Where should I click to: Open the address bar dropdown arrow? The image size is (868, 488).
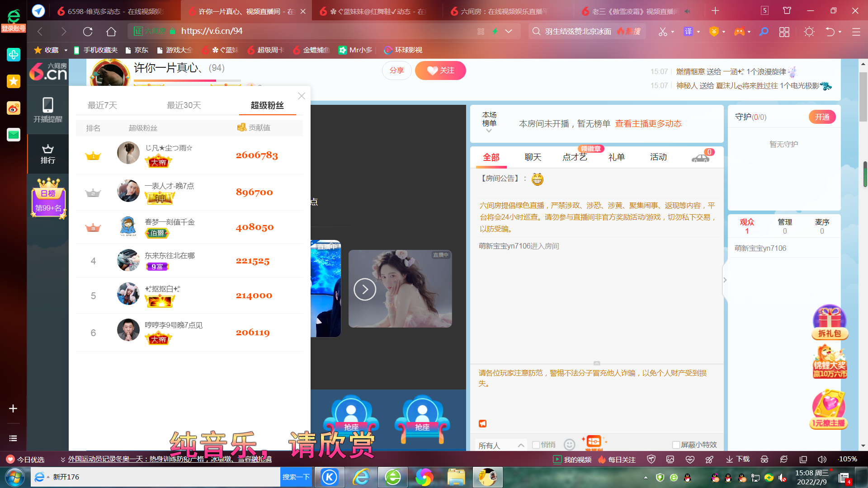509,31
